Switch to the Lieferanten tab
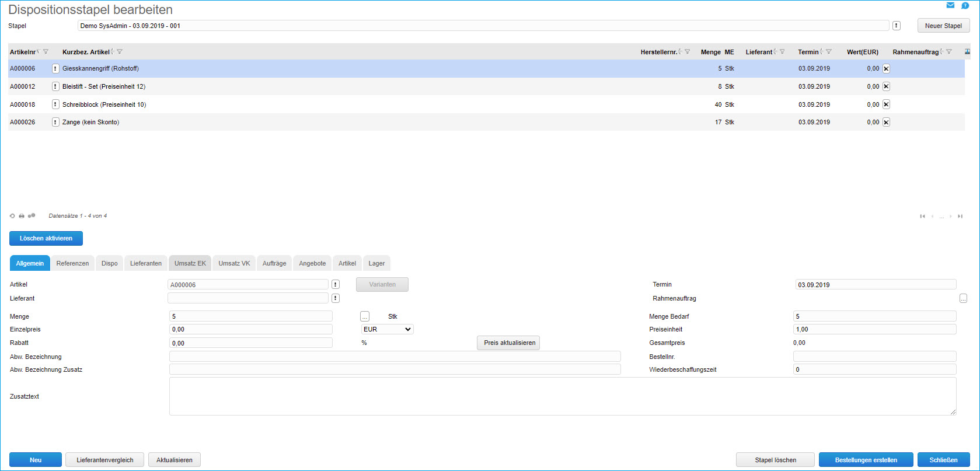The width and height of the screenshot is (980, 471). (146, 263)
